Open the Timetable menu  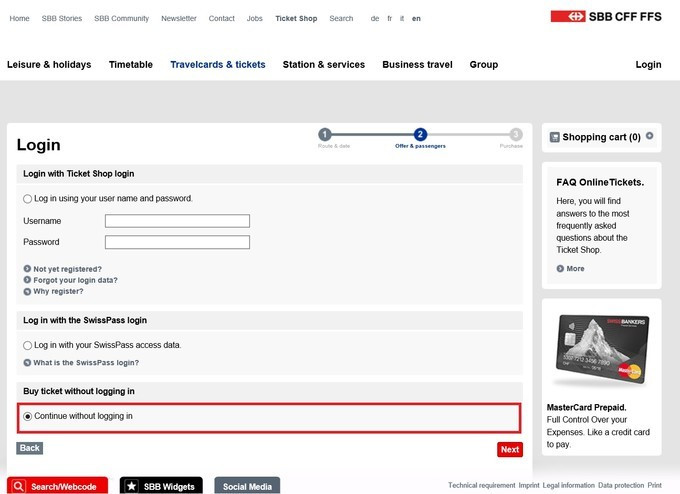click(x=131, y=65)
